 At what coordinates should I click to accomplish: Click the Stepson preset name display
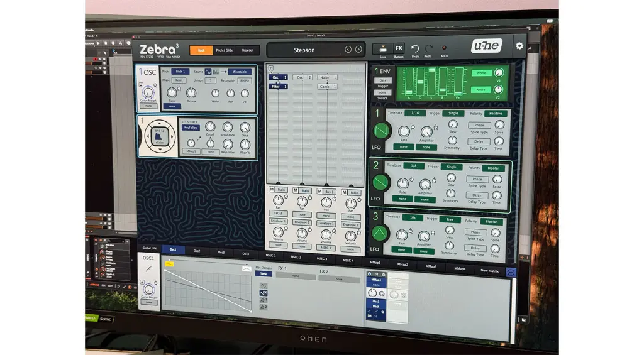(304, 50)
